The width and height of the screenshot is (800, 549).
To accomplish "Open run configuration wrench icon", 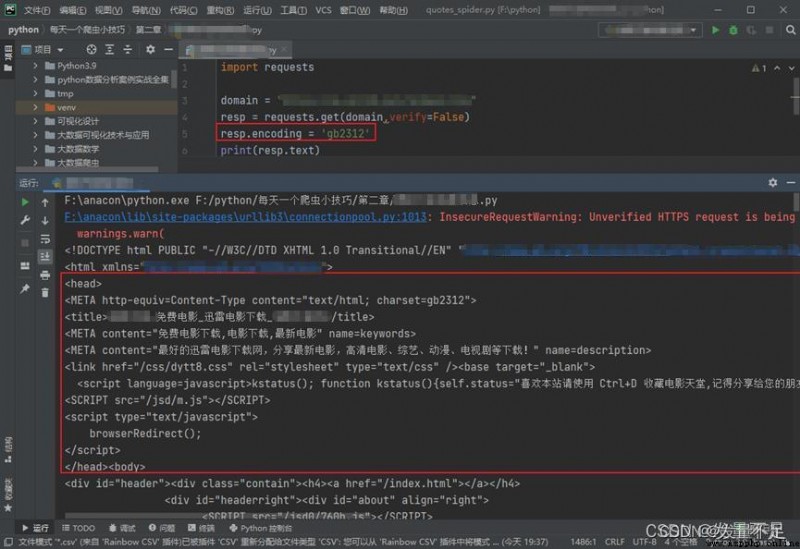I will point(25,220).
